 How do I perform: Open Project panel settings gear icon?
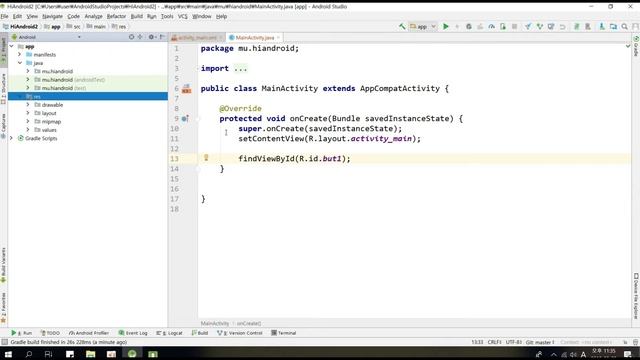(151, 37)
